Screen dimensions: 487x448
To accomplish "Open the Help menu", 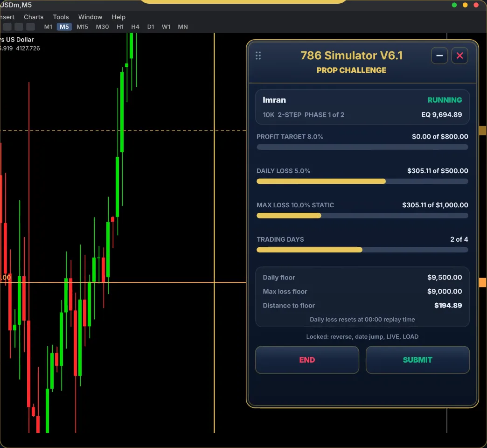I will click(118, 17).
